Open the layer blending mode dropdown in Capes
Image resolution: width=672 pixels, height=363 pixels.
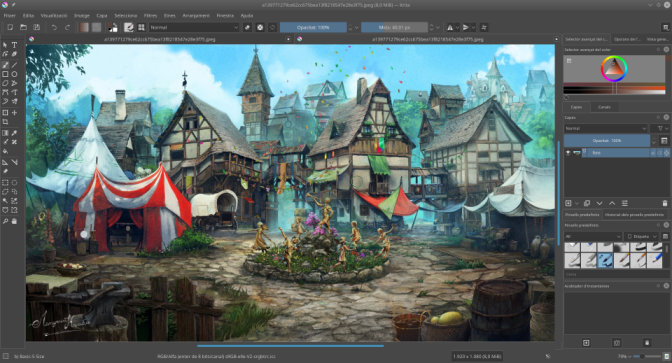(606, 128)
